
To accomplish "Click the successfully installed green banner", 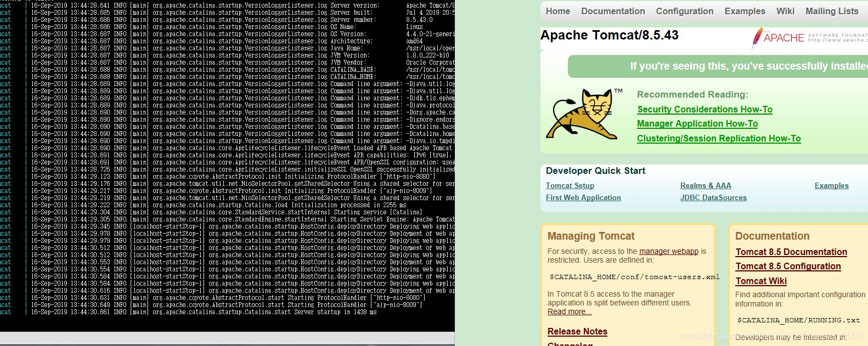I will tap(718, 66).
